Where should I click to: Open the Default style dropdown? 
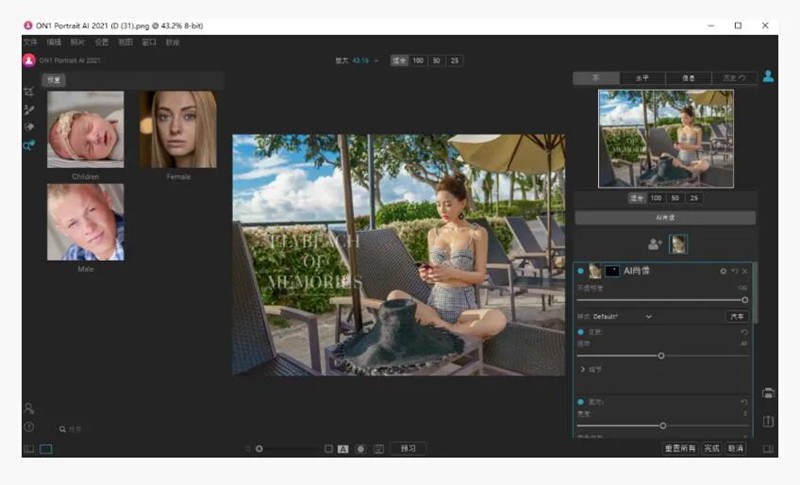(x=622, y=317)
